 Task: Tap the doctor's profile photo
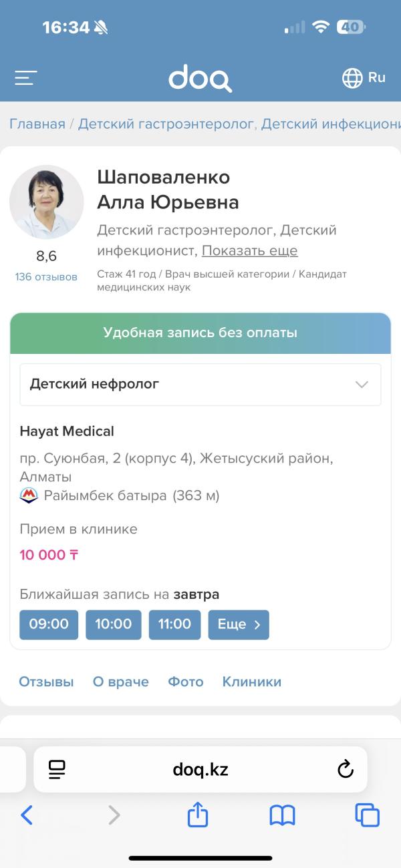click(46, 202)
